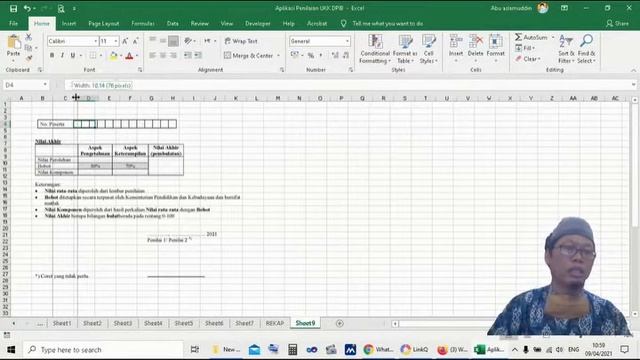Decrease font size with the smaller A icon
The width and height of the screenshot is (640, 360).
point(136,41)
